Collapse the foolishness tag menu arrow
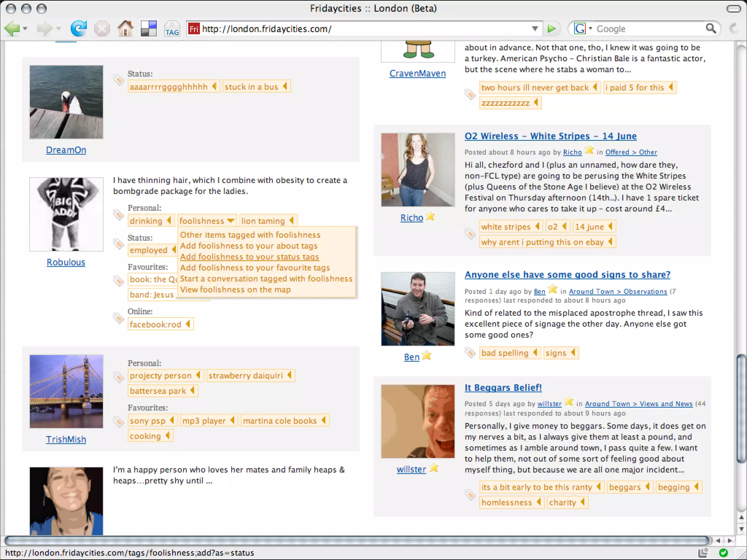 [x=231, y=221]
